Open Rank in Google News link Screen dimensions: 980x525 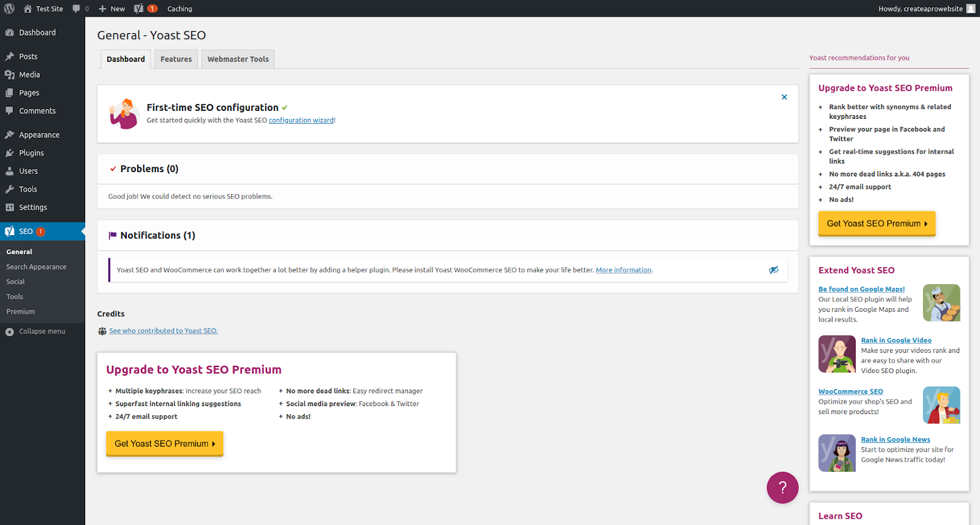[895, 440]
